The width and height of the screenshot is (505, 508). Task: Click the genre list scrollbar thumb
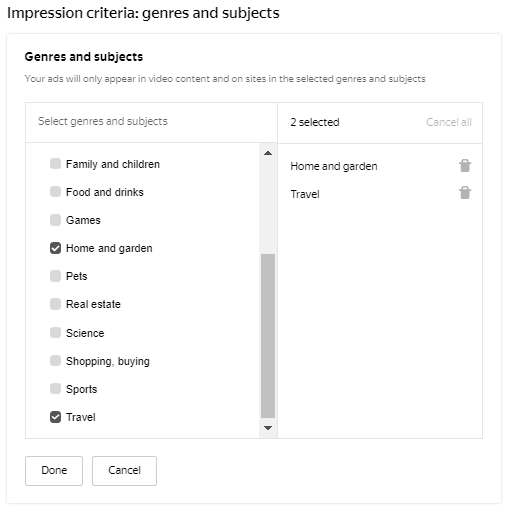[268, 336]
